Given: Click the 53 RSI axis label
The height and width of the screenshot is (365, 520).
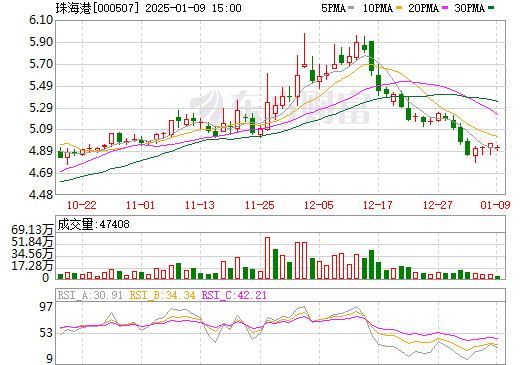Looking at the screenshot, I should pos(46,333).
